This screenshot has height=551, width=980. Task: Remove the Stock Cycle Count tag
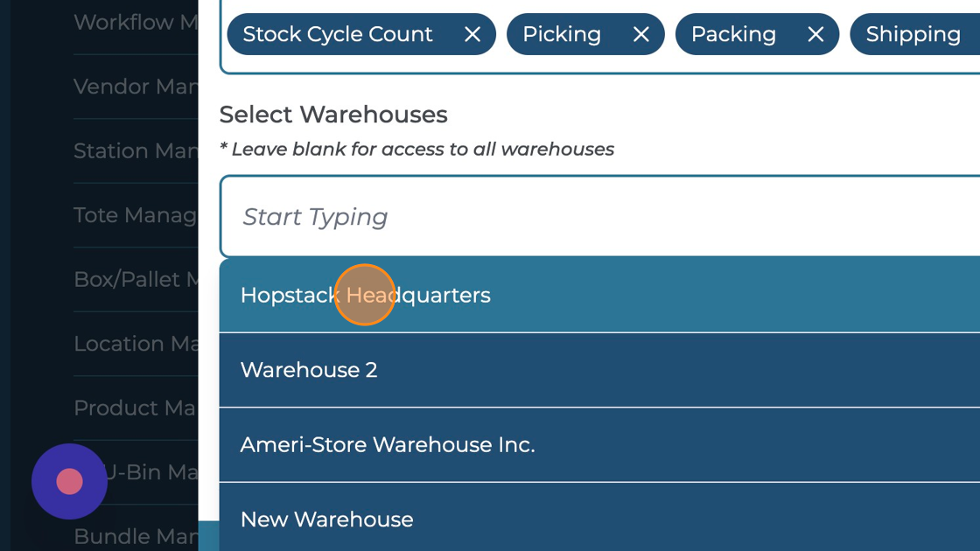click(472, 34)
